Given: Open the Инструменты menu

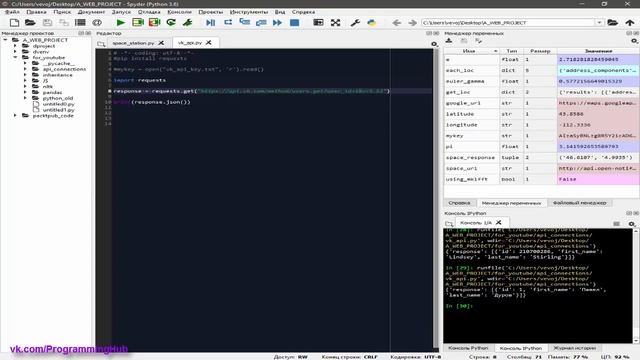Looking at the screenshot, I should point(249,12).
